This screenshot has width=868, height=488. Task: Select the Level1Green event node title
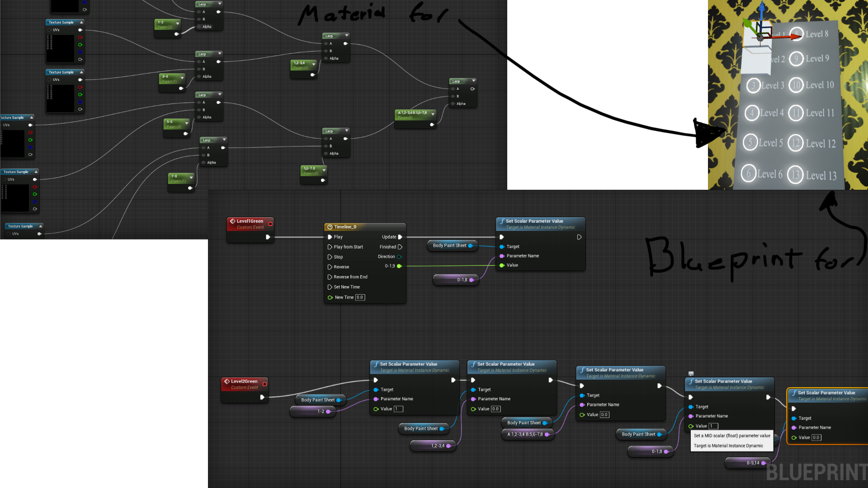tap(250, 221)
